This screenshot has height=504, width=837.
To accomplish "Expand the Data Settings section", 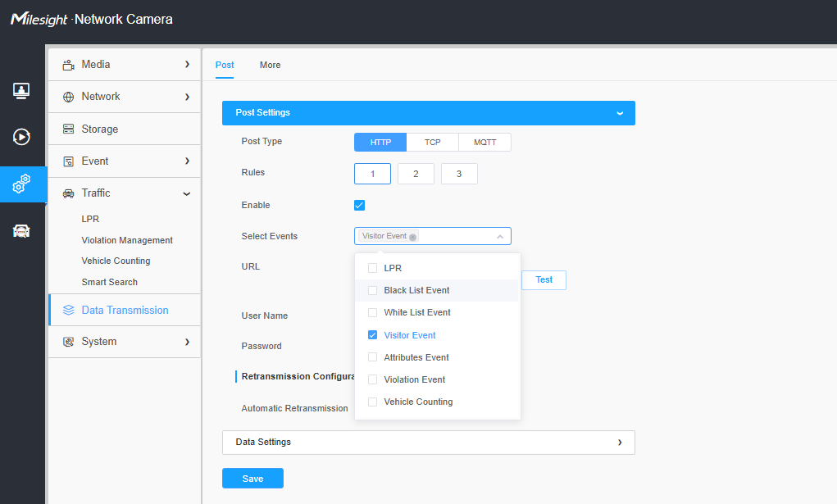I will (620, 443).
